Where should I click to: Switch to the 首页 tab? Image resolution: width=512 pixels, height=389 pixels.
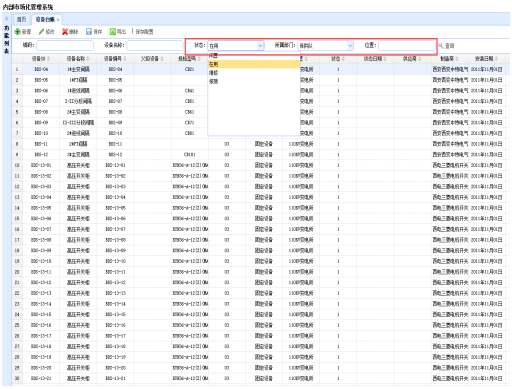tap(22, 19)
